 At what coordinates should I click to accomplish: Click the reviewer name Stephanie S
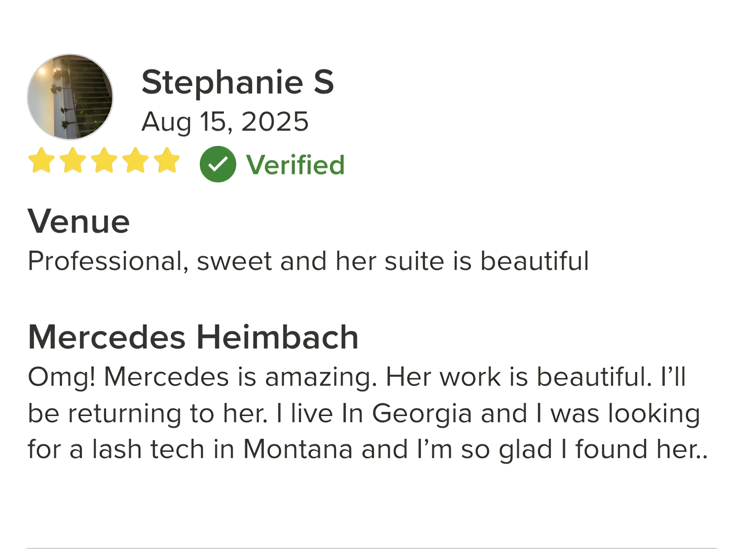(x=237, y=82)
